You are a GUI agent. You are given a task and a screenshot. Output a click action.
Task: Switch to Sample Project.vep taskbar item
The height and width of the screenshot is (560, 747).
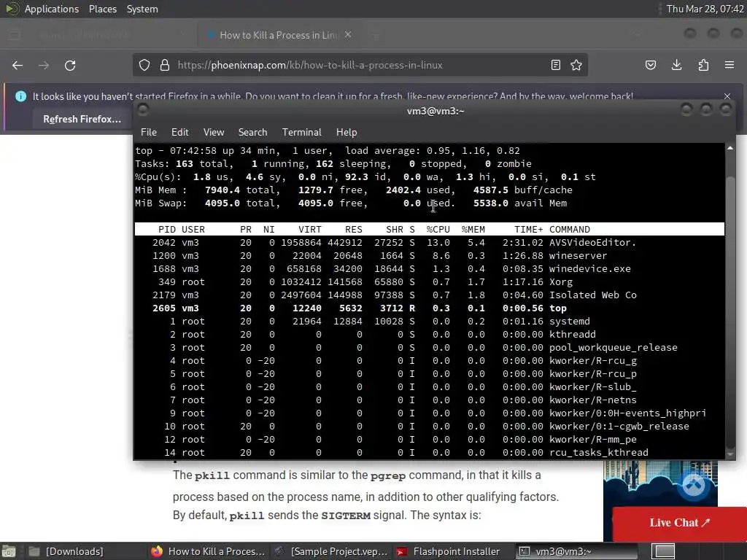pyautogui.click(x=332, y=551)
